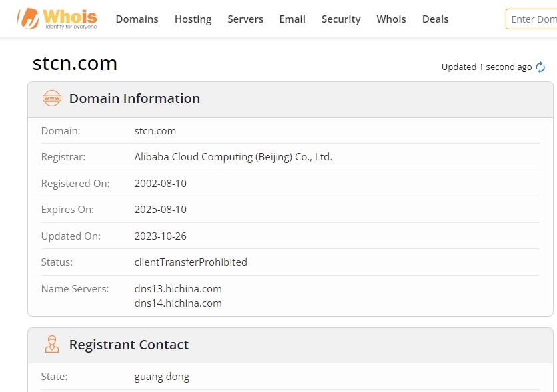Click the Registrant Contact section header
Image resolution: width=557 pixels, height=392 pixels.
point(129,345)
